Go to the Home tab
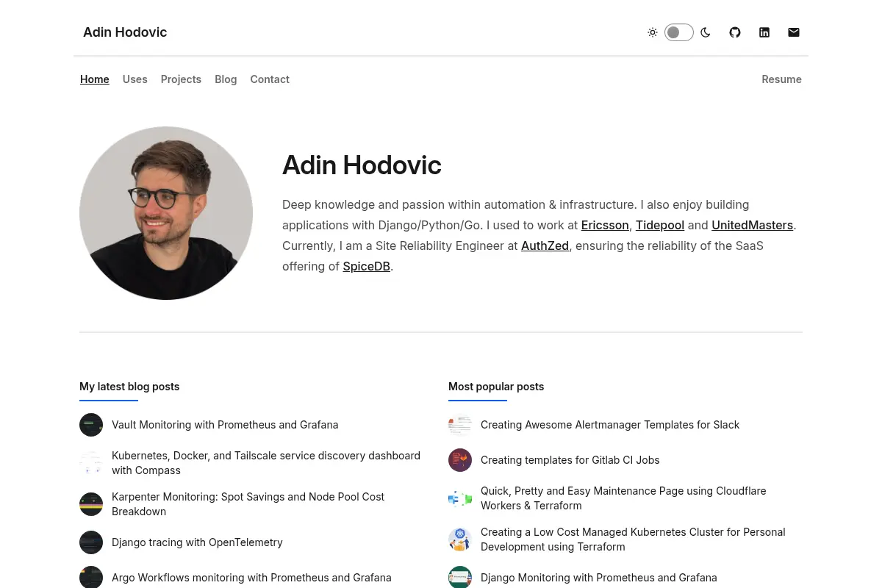This screenshot has width=882, height=588. (x=95, y=79)
